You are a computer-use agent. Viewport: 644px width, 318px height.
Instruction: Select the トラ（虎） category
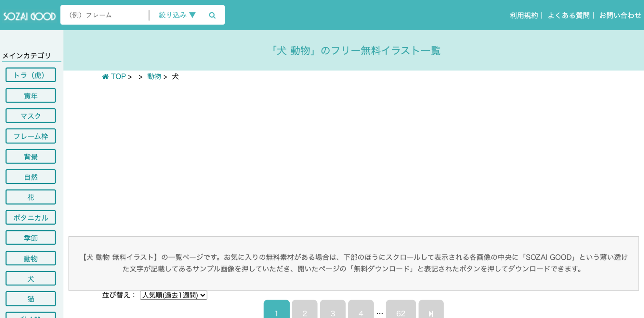(31, 75)
